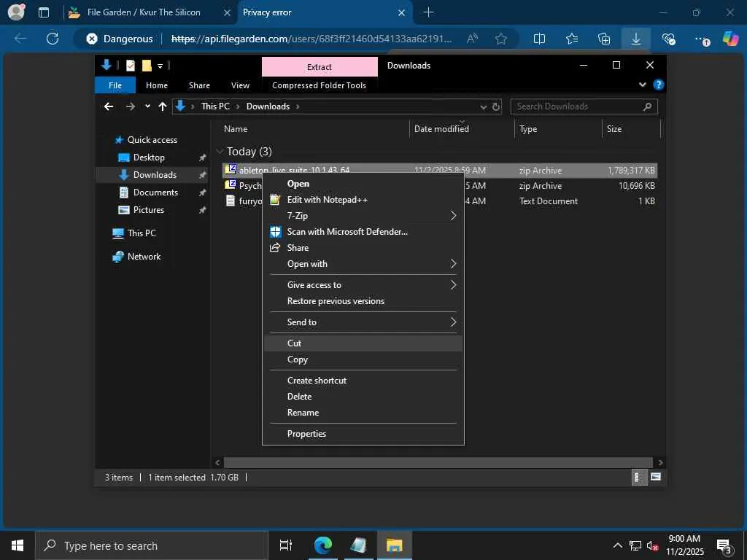Open the Edge Downloads icon

pyautogui.click(x=636, y=39)
